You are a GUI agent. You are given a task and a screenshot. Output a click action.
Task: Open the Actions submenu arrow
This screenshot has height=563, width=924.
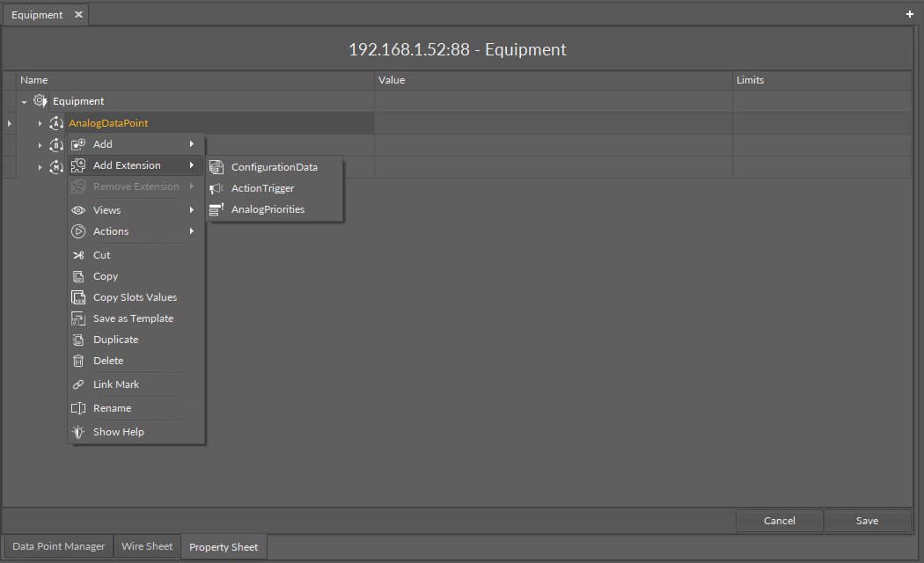191,231
